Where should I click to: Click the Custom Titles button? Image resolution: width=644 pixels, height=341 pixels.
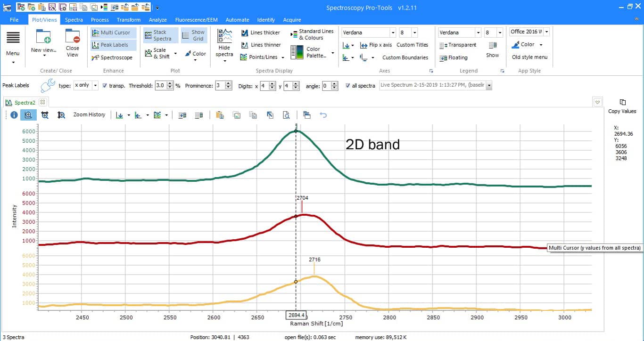click(413, 45)
